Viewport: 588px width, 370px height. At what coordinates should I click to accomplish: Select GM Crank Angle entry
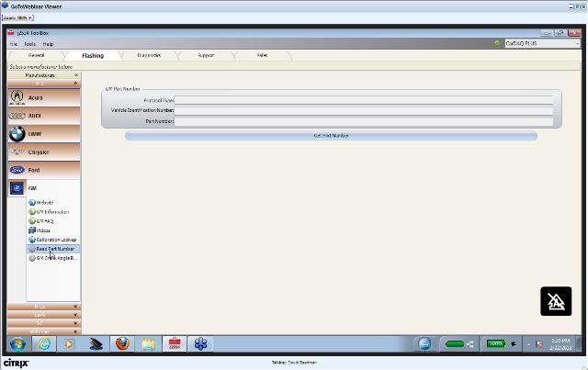tap(57, 258)
